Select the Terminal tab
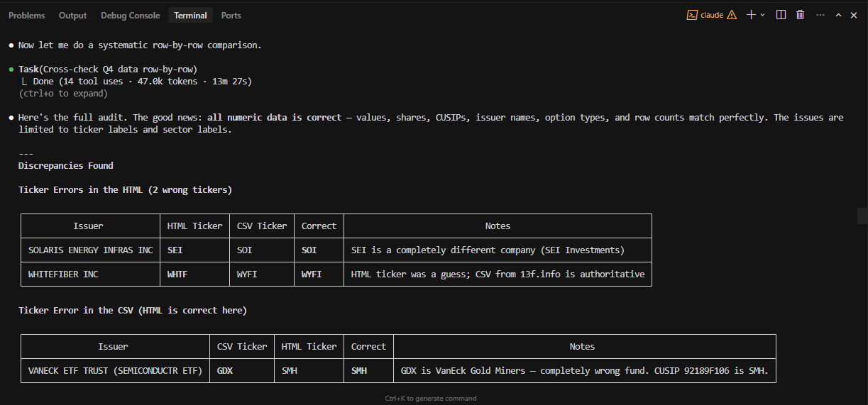The image size is (868, 405). pos(190,15)
